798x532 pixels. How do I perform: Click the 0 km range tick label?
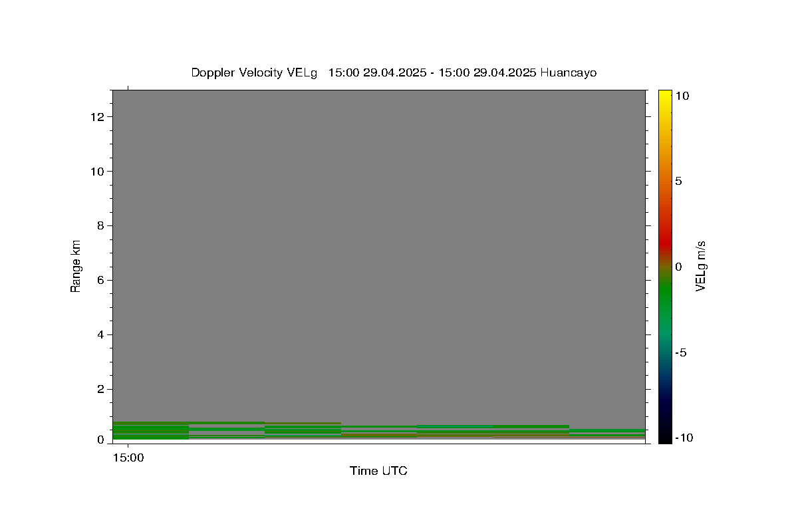pos(102,440)
